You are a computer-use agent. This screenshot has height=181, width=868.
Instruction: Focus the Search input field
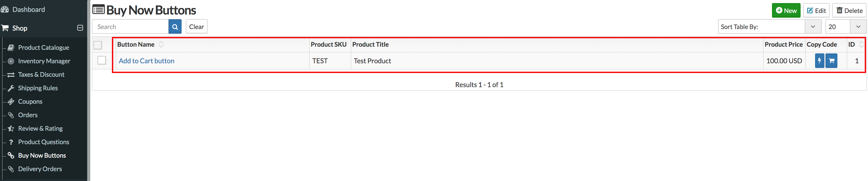tap(130, 27)
